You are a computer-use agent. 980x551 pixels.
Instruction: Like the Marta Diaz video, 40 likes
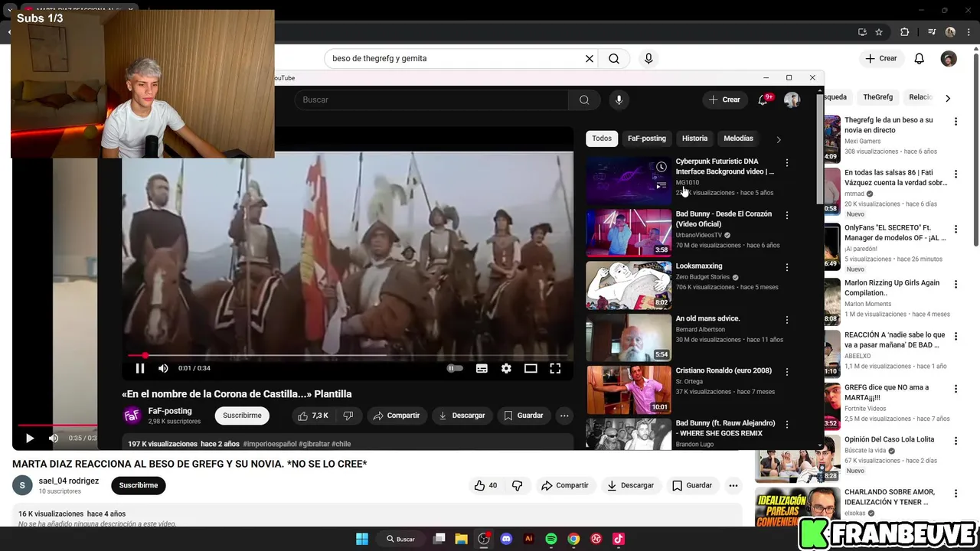485,485
